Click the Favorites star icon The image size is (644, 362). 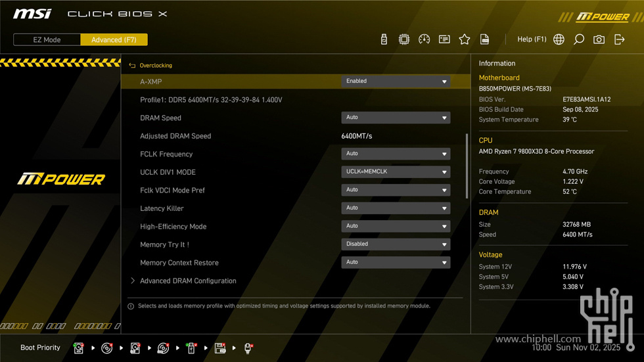pyautogui.click(x=465, y=39)
